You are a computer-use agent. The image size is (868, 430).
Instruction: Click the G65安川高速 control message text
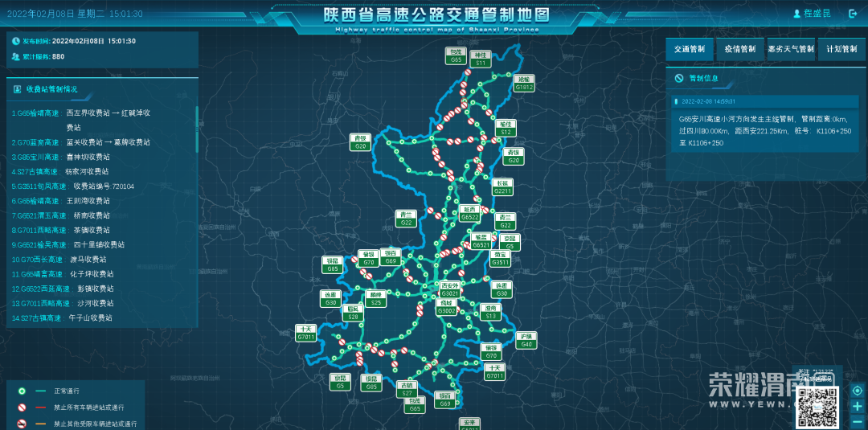(x=765, y=130)
